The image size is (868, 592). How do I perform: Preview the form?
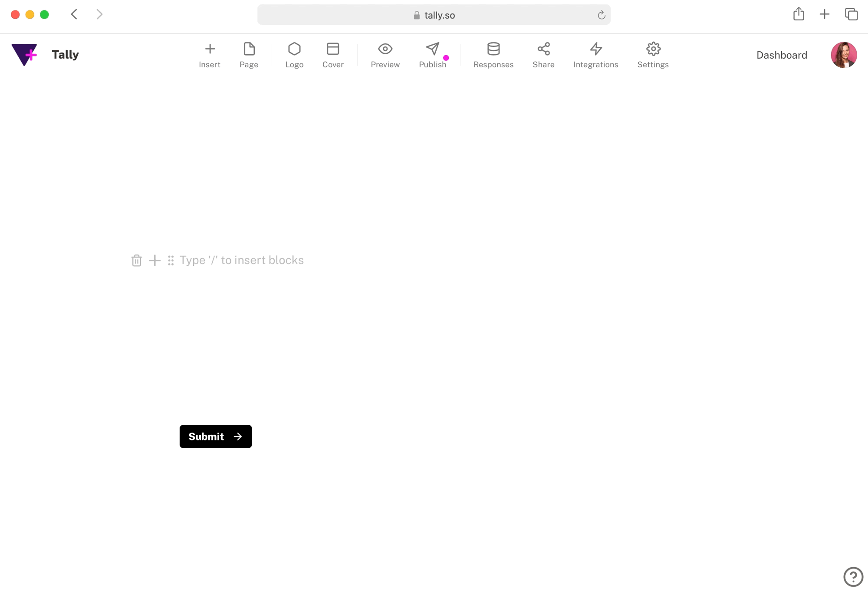pyautogui.click(x=385, y=55)
